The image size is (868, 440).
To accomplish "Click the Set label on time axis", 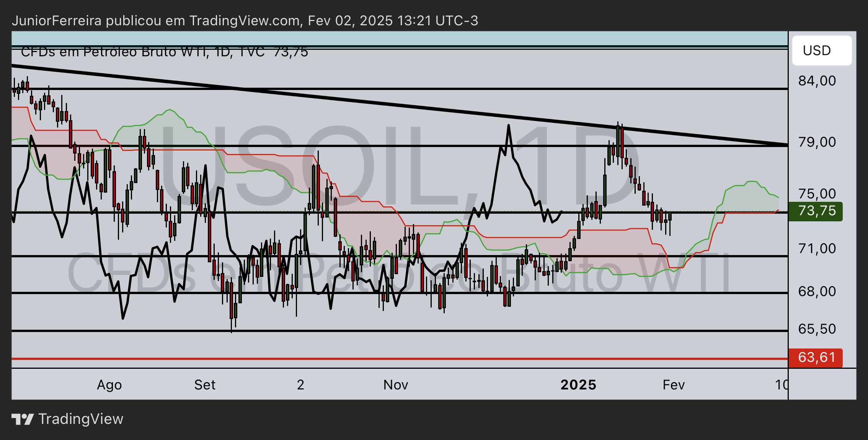I will click(205, 385).
